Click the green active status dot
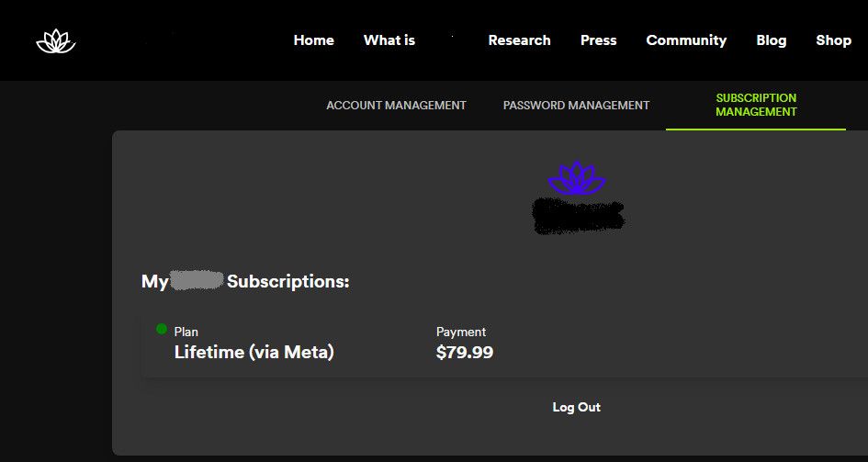Viewport: 868px width, 462px height. point(162,329)
